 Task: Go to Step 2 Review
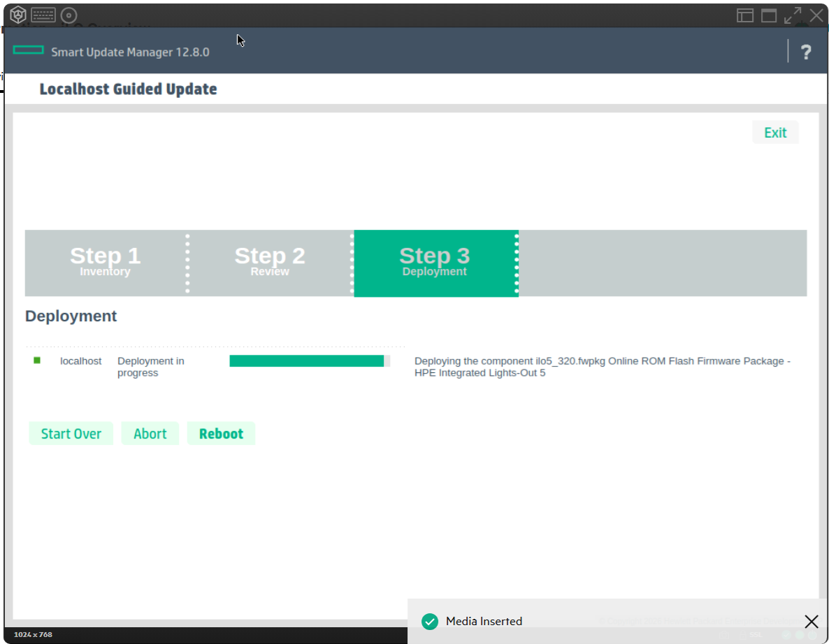pos(270,263)
